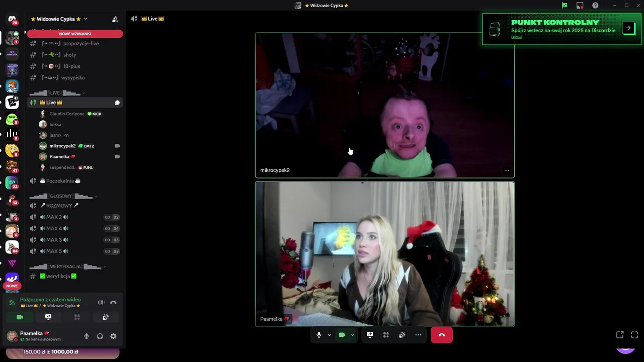The width and height of the screenshot is (644, 362).
Task: Open noise suppression icon in voice panel
Action: pos(101,302)
